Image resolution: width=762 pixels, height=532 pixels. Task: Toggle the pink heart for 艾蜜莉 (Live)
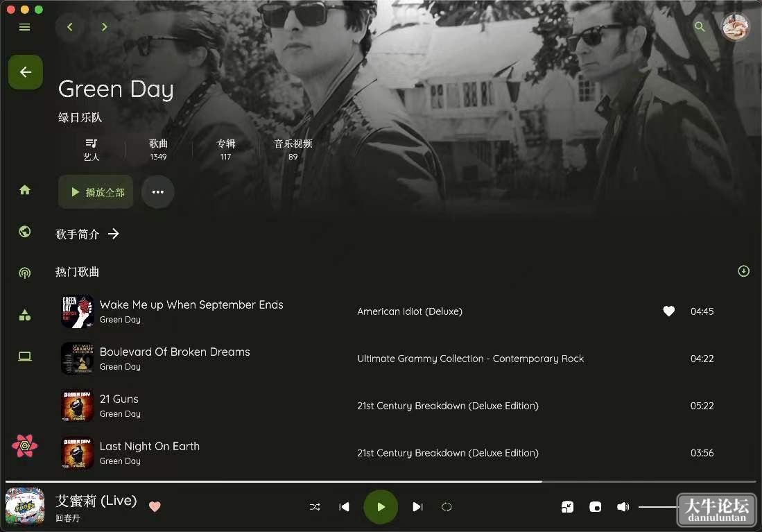(155, 507)
